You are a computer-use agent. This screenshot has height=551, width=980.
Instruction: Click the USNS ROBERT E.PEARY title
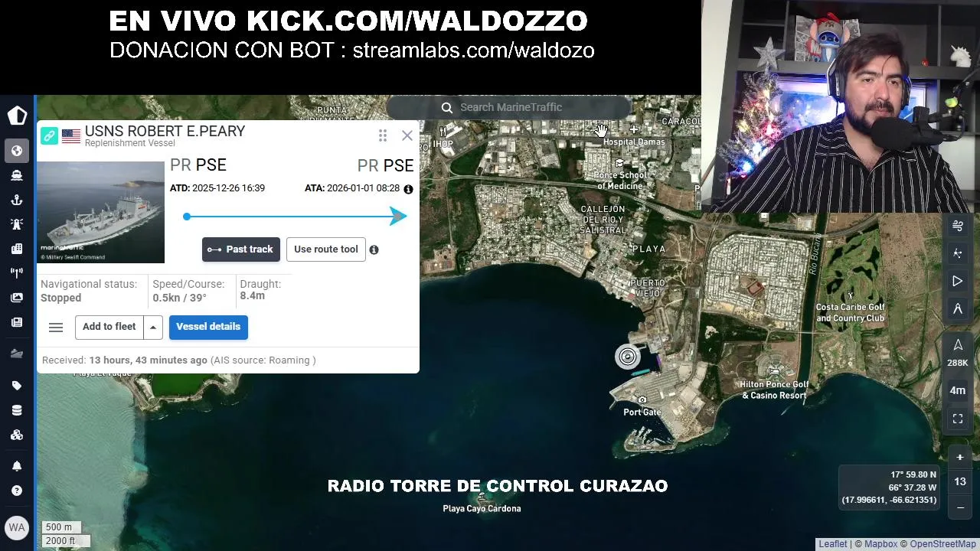165,132
